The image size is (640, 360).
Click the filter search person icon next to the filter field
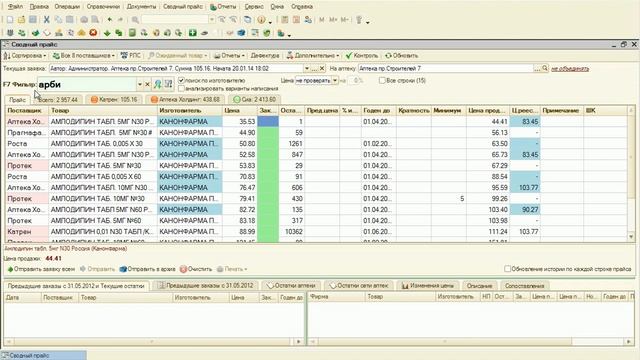tap(158, 84)
